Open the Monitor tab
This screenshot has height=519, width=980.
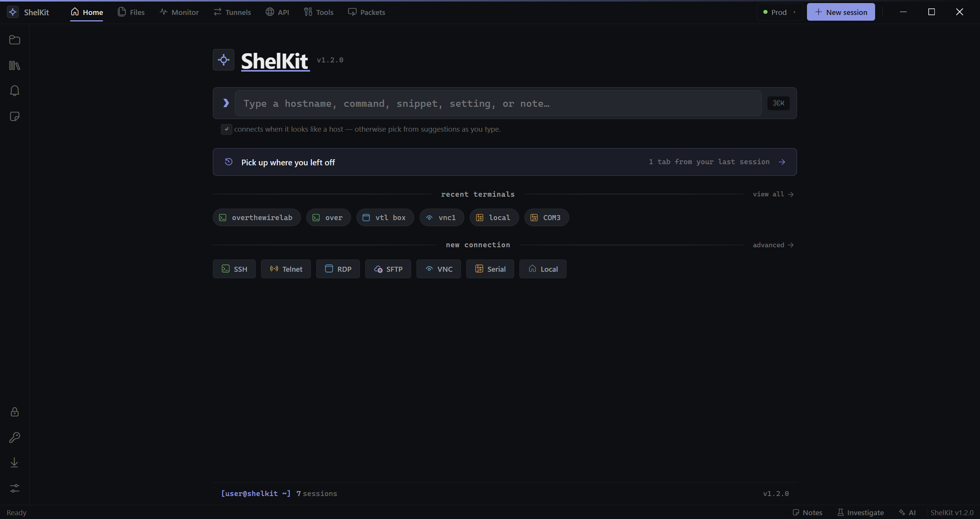click(x=179, y=12)
